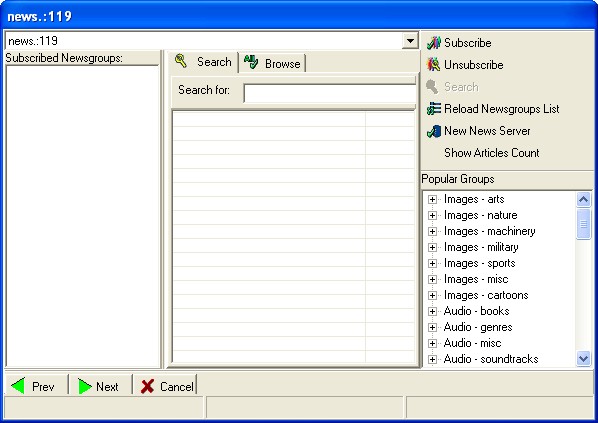
Task: Select Audio - soundtracks group item
Action: pyautogui.click(x=491, y=359)
